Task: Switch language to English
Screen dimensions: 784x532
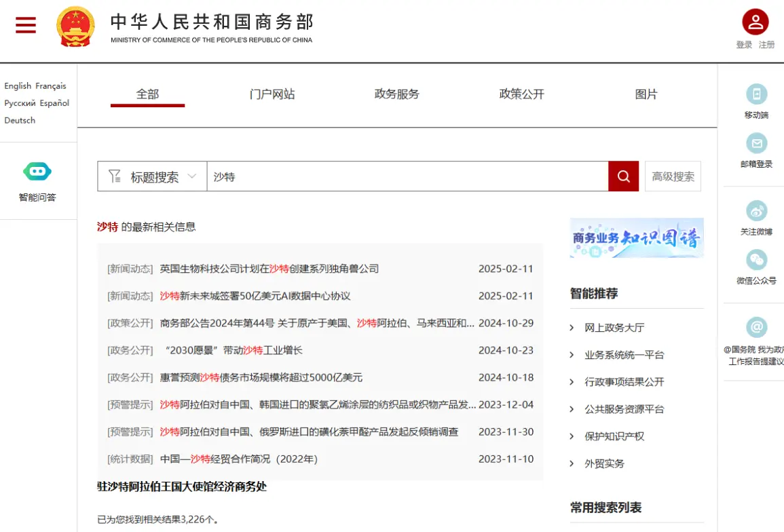Action: (x=18, y=86)
